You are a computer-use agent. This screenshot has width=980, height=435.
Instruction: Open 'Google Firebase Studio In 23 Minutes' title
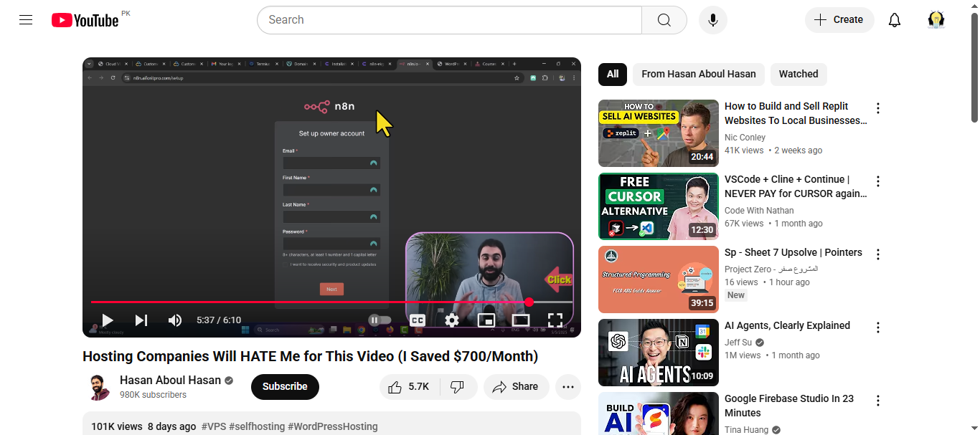(x=789, y=406)
